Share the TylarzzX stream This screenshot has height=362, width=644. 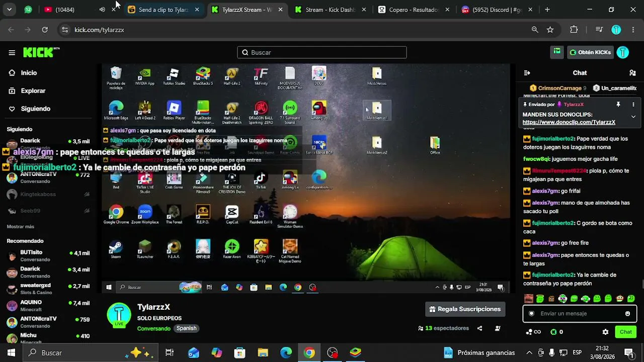[479, 328]
